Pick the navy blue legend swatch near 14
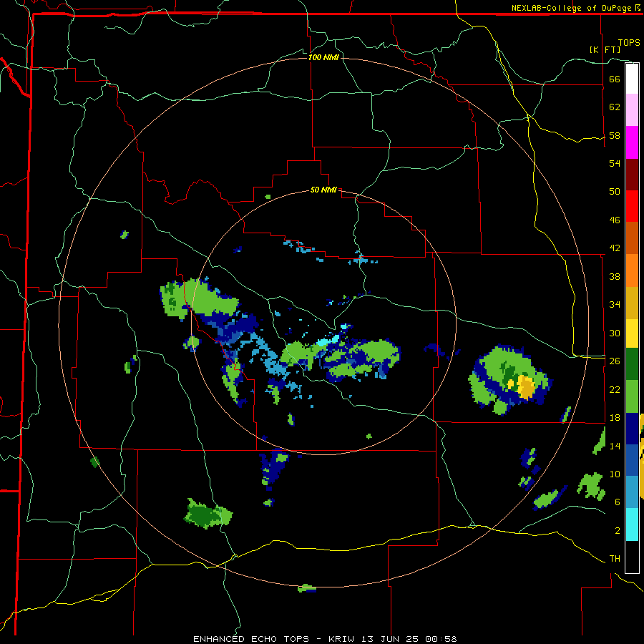This screenshot has width=644, height=644. (632, 429)
